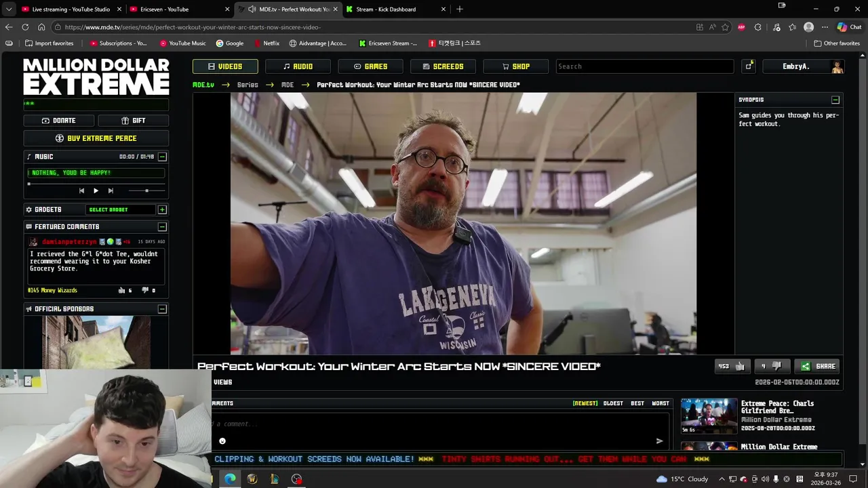Send the comment with arrow icon
868x488 pixels.
click(x=659, y=441)
